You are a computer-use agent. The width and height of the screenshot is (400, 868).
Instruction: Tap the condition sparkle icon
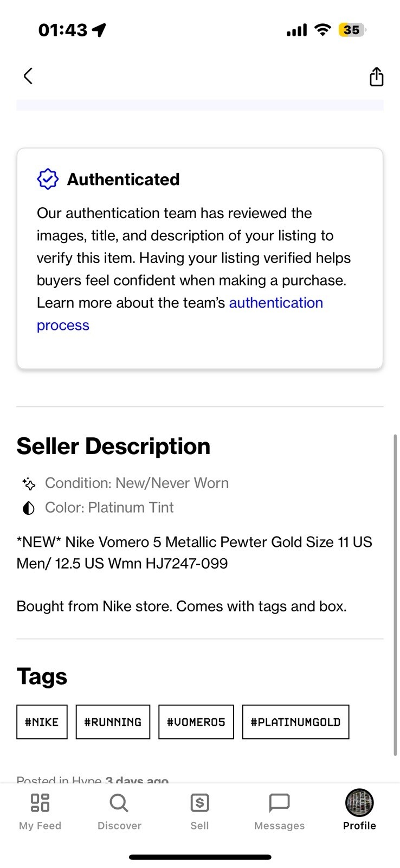tap(29, 483)
